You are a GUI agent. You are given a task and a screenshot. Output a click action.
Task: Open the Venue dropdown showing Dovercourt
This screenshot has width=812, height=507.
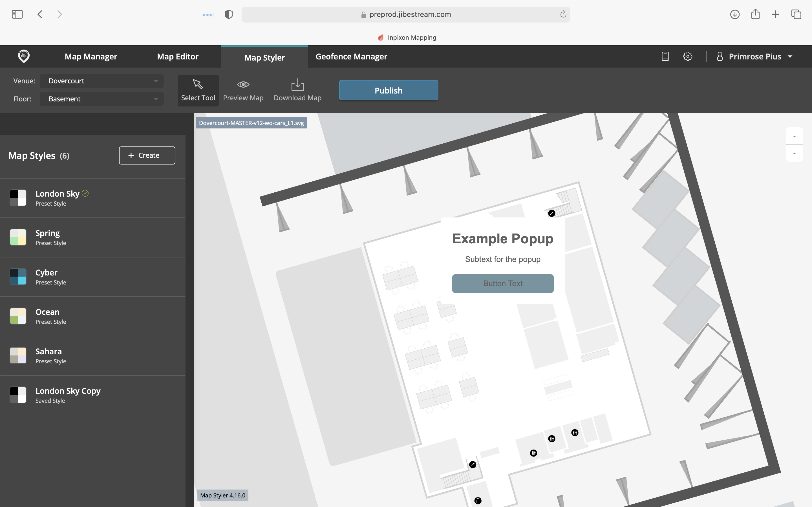click(x=101, y=81)
